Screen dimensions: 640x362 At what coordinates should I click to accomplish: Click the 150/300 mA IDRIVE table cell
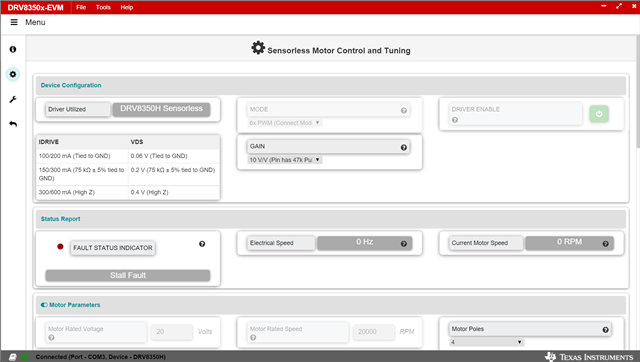(x=82, y=174)
